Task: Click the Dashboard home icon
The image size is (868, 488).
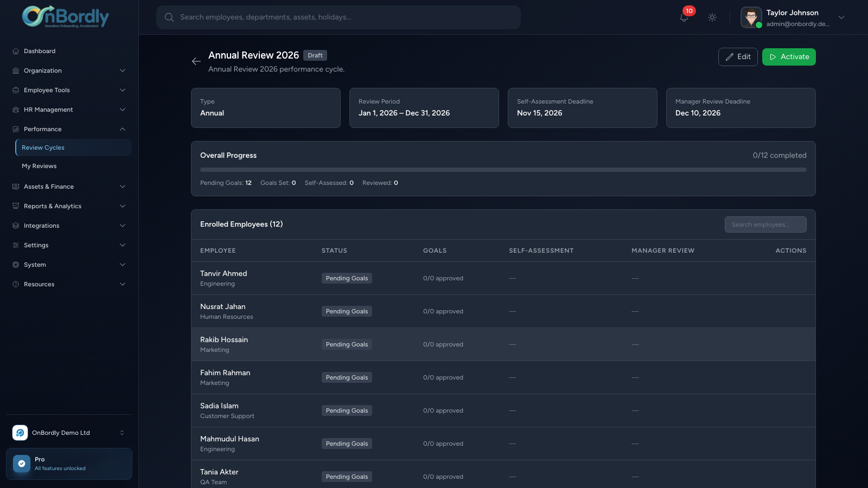Action: pyautogui.click(x=16, y=51)
